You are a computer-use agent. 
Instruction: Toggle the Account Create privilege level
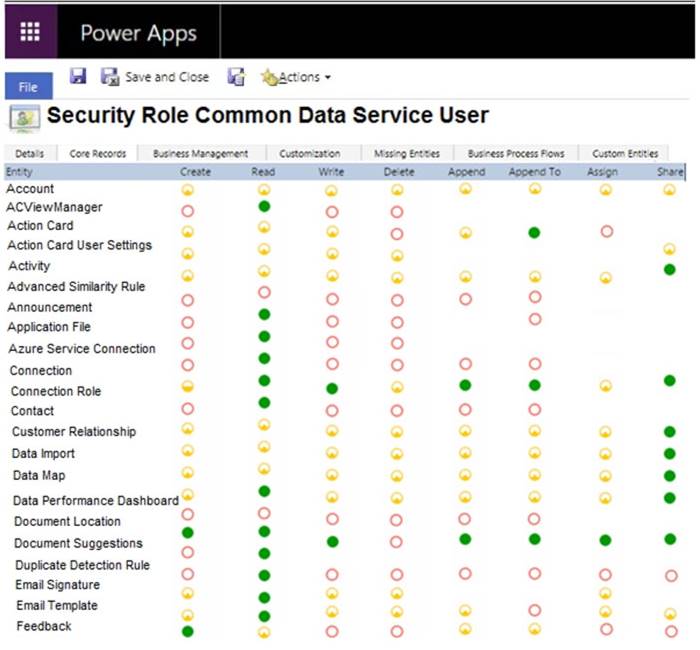[187, 190]
